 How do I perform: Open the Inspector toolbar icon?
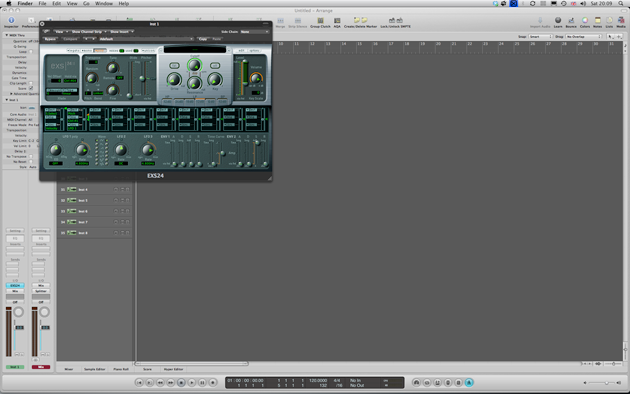11,22
